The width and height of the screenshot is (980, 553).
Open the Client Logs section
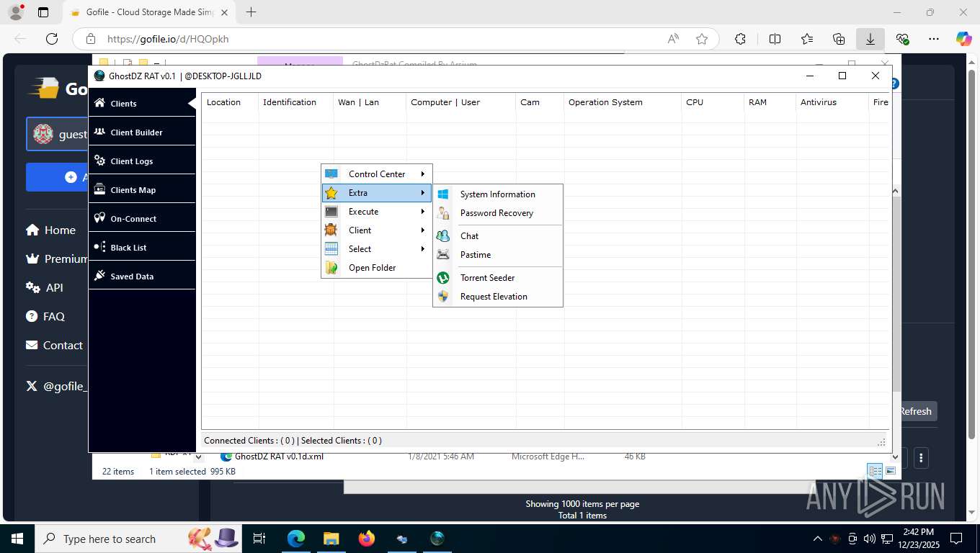pyautogui.click(x=142, y=161)
